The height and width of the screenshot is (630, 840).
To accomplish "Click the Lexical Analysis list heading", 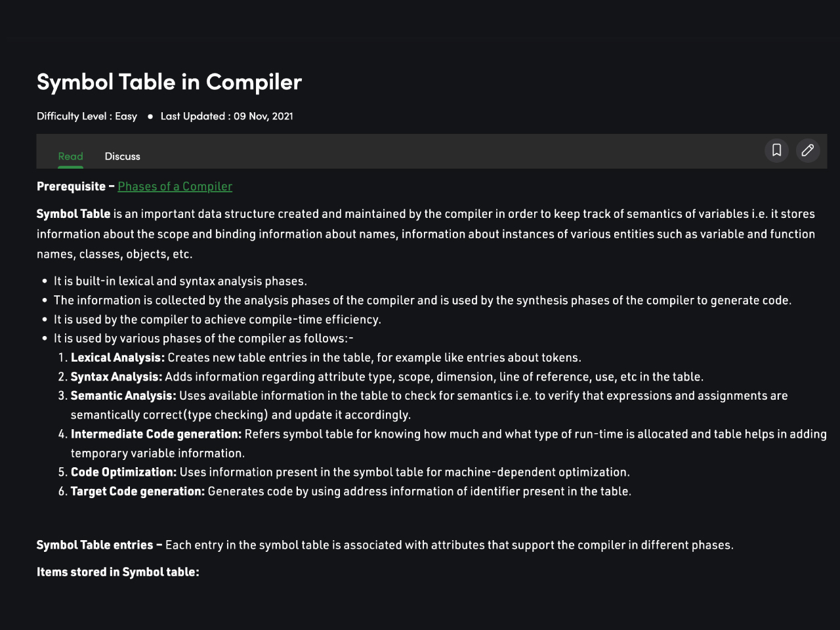I will (x=117, y=358).
